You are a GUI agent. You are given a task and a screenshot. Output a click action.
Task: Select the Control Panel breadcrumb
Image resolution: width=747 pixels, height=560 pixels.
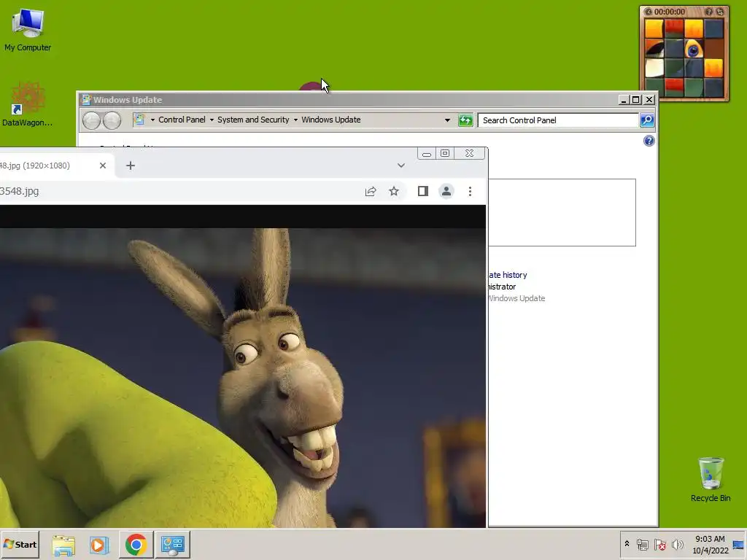182,120
